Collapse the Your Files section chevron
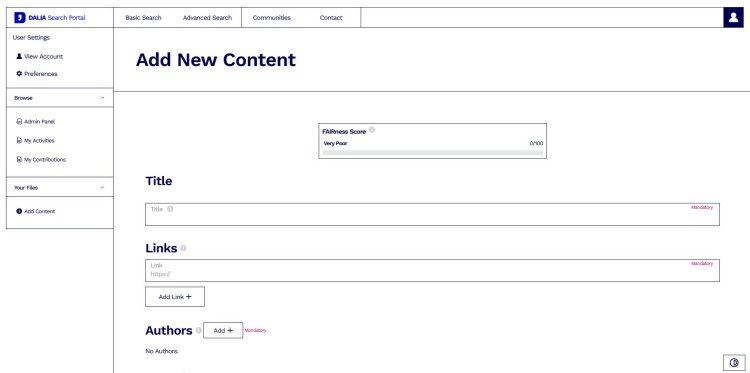This screenshot has width=750, height=373. [102, 187]
